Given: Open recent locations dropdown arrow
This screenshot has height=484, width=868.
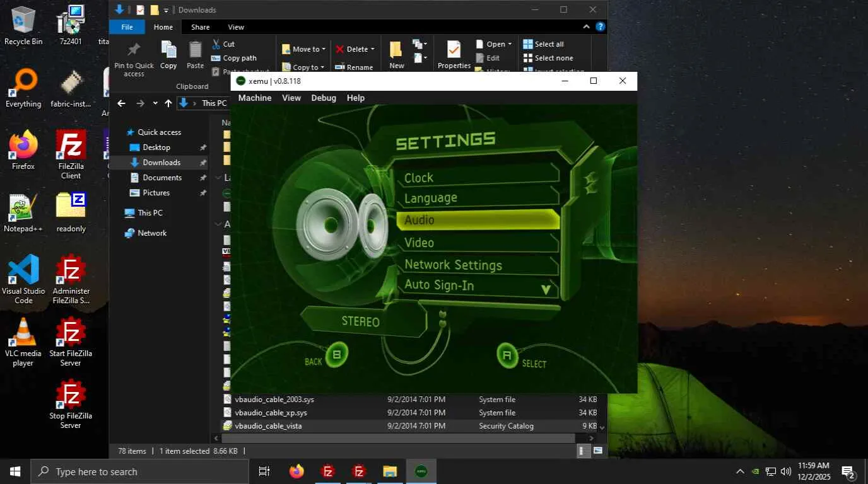Looking at the screenshot, I should click(155, 103).
